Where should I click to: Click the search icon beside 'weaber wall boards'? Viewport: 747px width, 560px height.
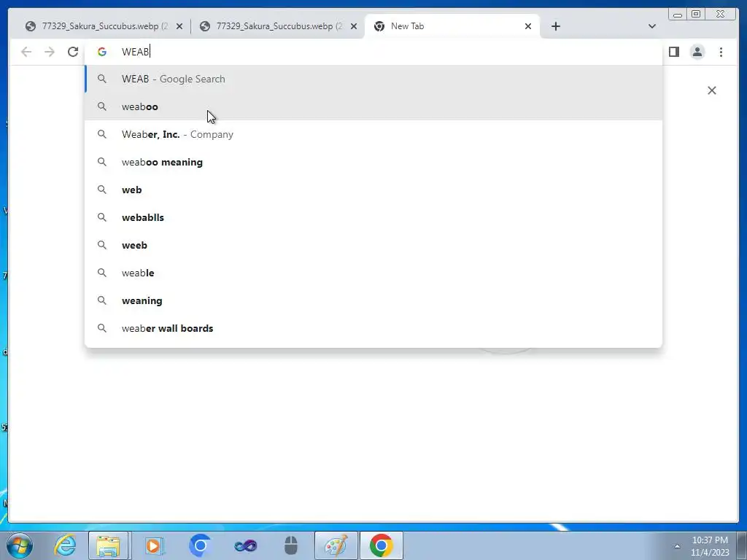point(102,328)
